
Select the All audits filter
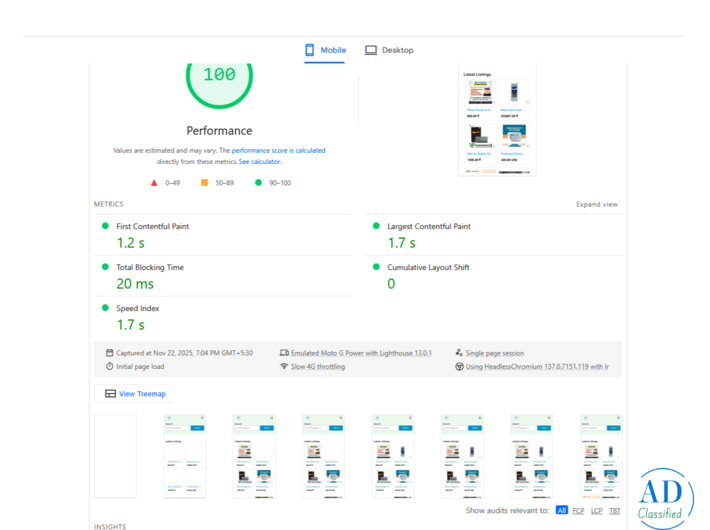point(561,511)
